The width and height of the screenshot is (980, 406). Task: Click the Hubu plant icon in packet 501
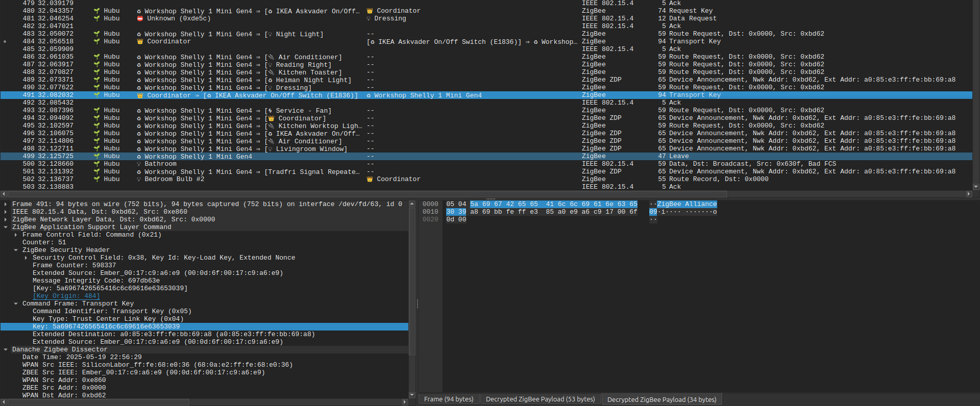(x=96, y=171)
